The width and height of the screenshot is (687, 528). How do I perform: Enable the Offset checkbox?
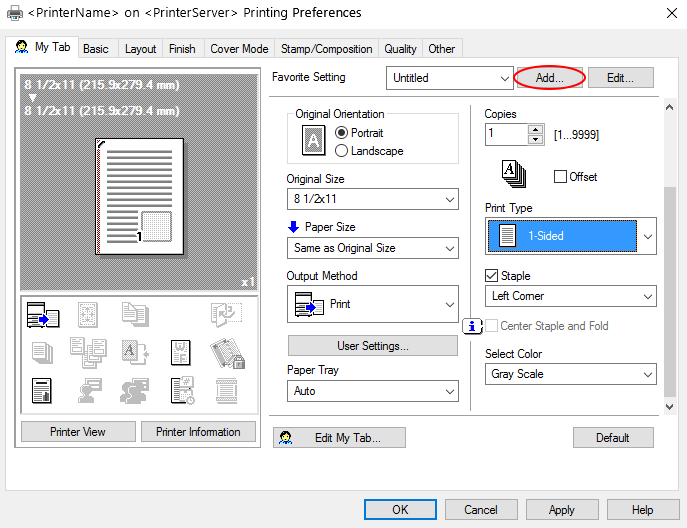pos(560,177)
